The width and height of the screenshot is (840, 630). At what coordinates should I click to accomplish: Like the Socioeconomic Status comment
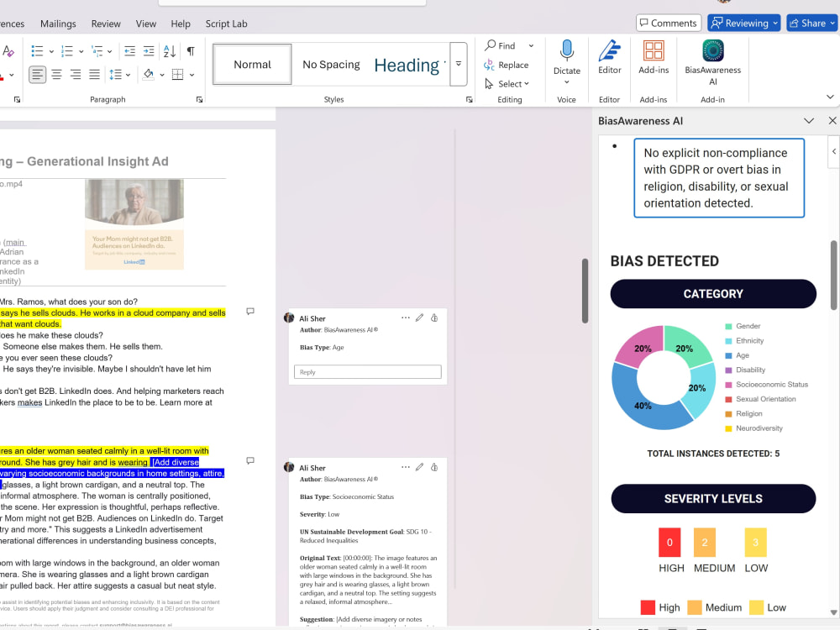pos(434,467)
